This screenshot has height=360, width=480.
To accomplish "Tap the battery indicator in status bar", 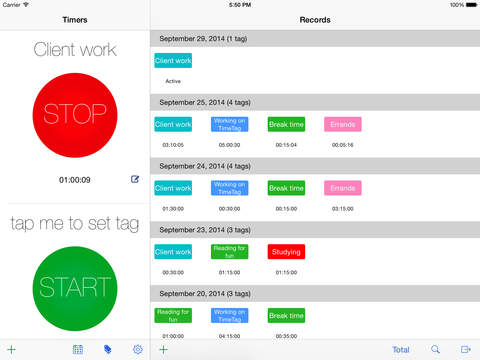I will [x=472, y=5].
